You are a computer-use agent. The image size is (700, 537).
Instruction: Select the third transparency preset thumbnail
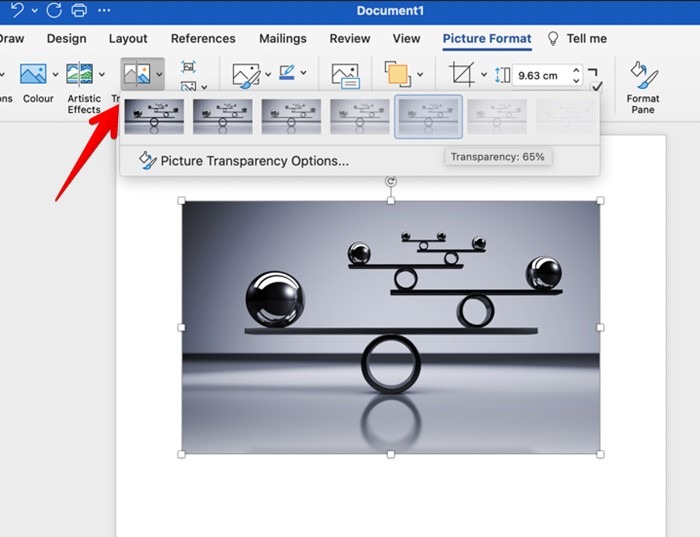pyautogui.click(x=291, y=117)
